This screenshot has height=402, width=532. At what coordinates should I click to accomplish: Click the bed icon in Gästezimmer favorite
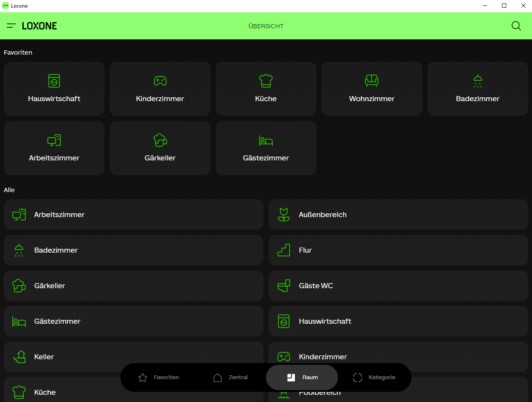[266, 140]
